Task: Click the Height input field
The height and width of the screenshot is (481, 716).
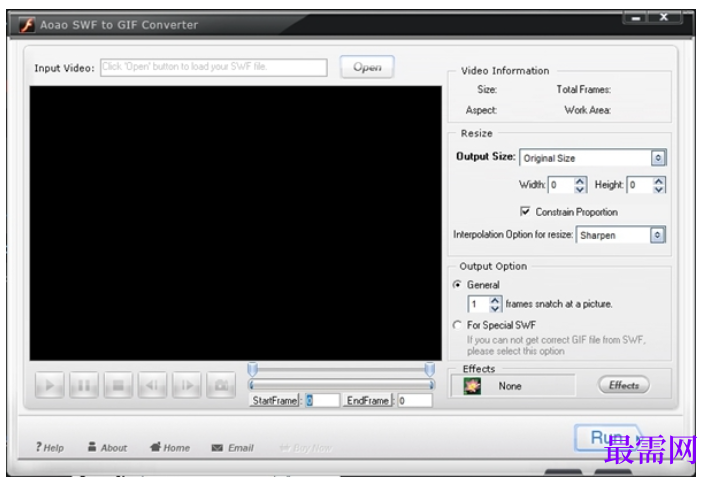Action: (x=640, y=185)
